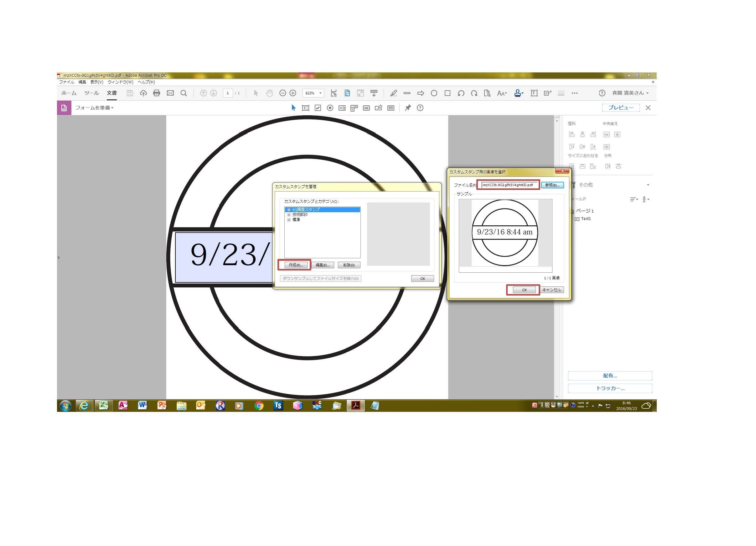This screenshot has height=546, width=756.
Task: Expand the EQ精査スタンプ category
Action: coord(289,210)
